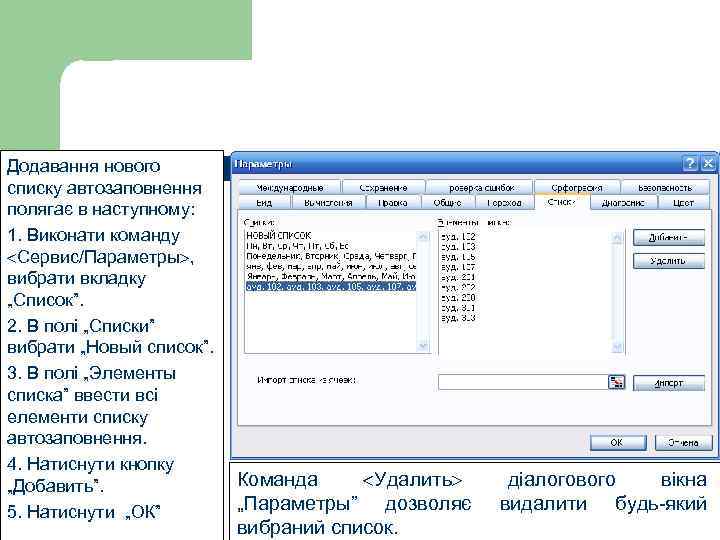Close the Параметры dialog
This screenshot has height=540, width=720.
pos(709,163)
